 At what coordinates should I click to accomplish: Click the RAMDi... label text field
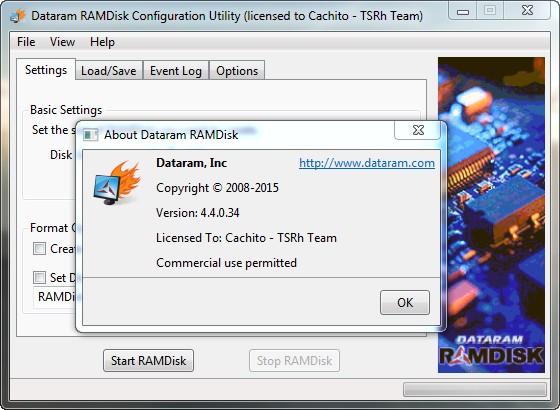[55, 297]
